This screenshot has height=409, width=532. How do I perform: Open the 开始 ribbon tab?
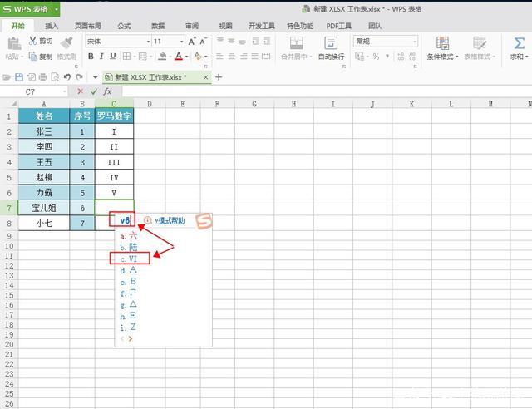click(17, 26)
